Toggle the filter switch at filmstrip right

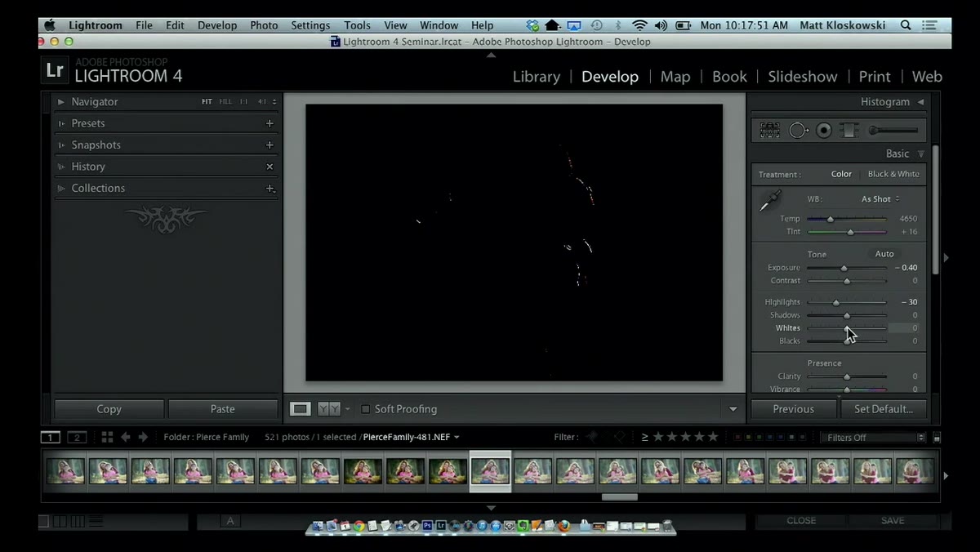click(x=937, y=438)
